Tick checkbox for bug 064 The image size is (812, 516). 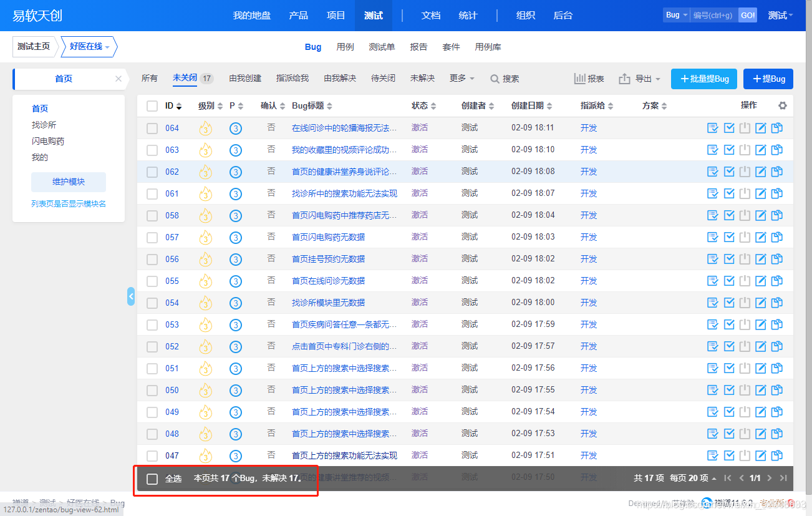click(152, 128)
